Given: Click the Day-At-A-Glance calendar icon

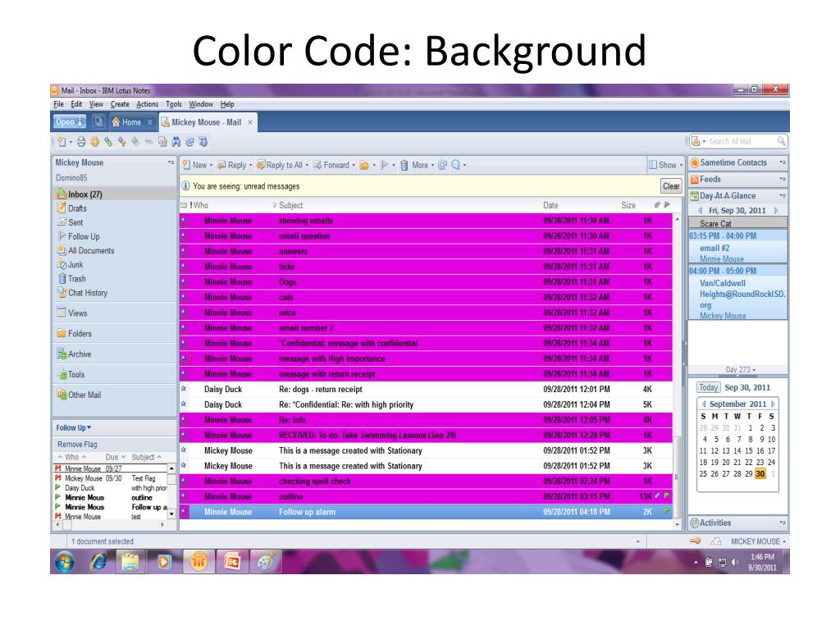Looking at the screenshot, I should click(x=694, y=196).
